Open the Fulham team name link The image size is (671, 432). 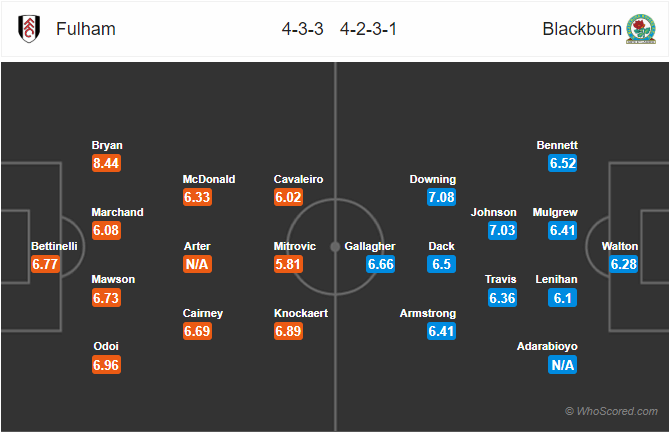(x=86, y=29)
